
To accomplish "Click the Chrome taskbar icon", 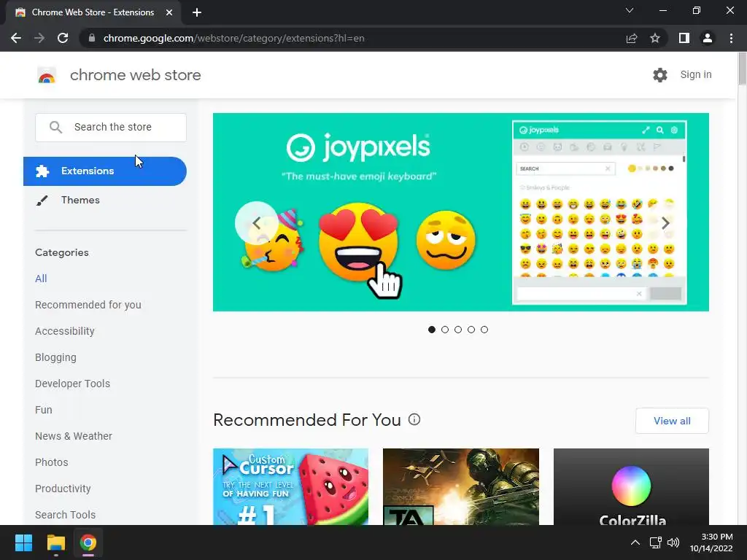I will click(88, 542).
